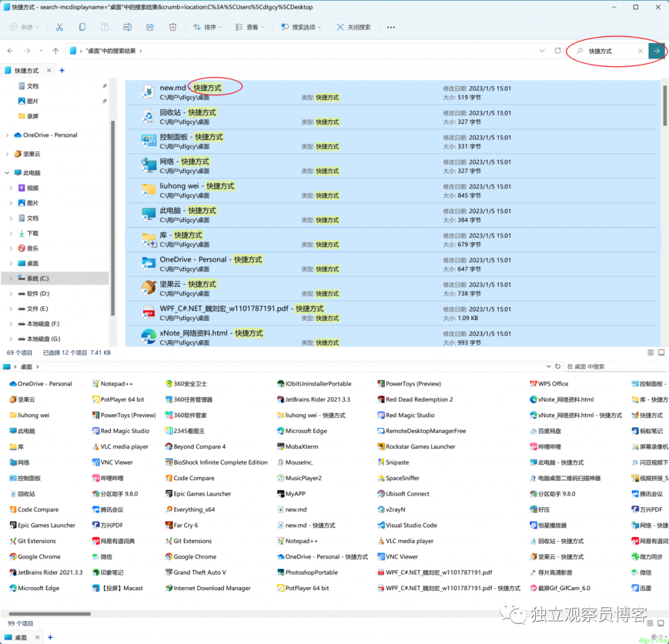Select Beyond Compare 4 item
Screen dimensions: 669x644
(195, 446)
